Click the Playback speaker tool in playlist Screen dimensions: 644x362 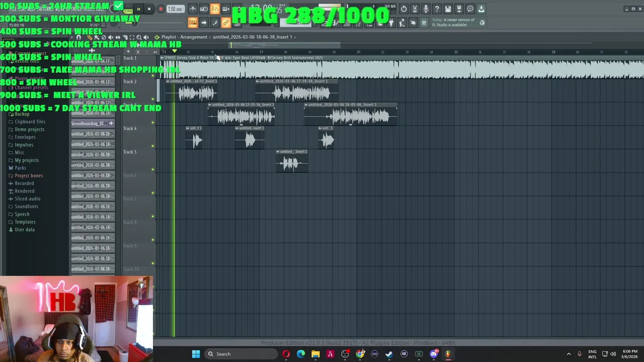coord(146,37)
